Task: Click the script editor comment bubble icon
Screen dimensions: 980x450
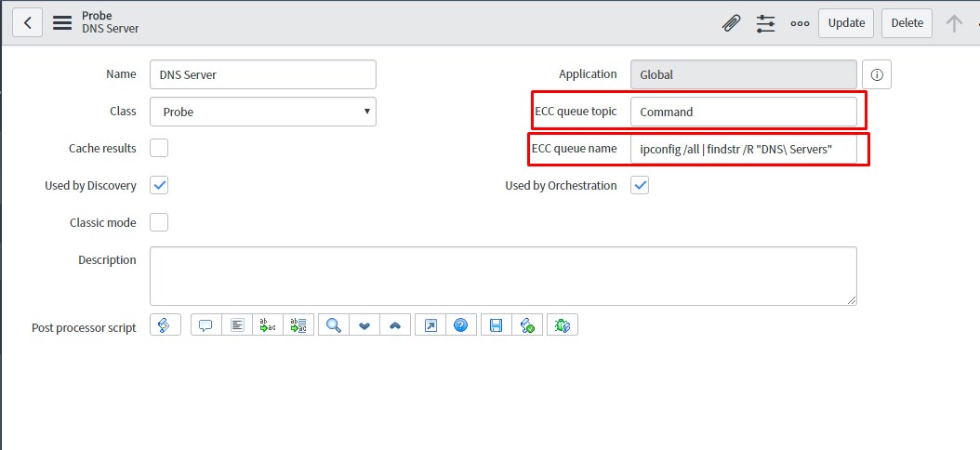Action: point(205,324)
